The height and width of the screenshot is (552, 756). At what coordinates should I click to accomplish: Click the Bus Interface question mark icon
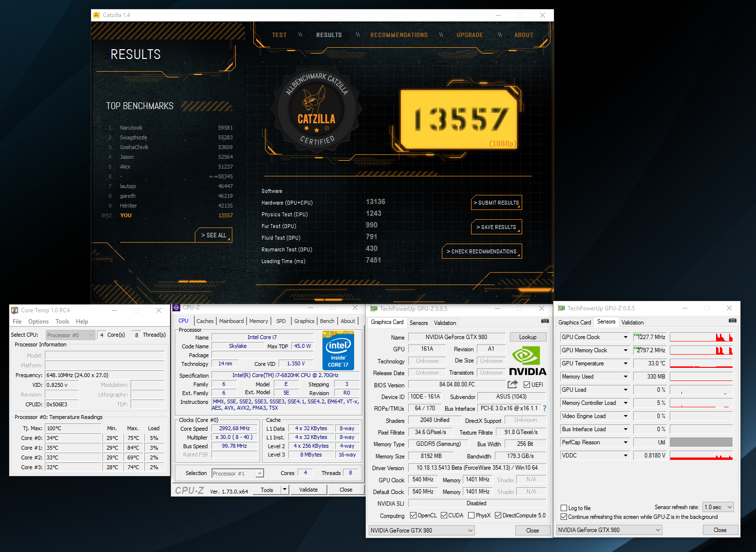(545, 408)
